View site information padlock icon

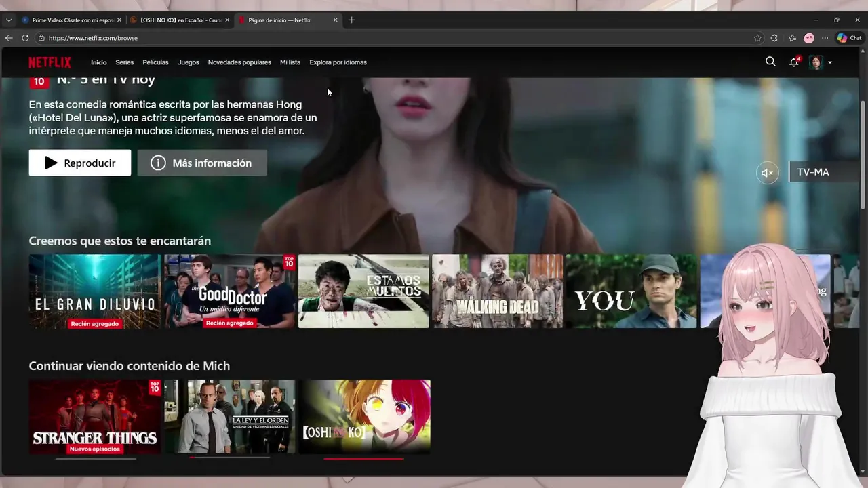41,39
